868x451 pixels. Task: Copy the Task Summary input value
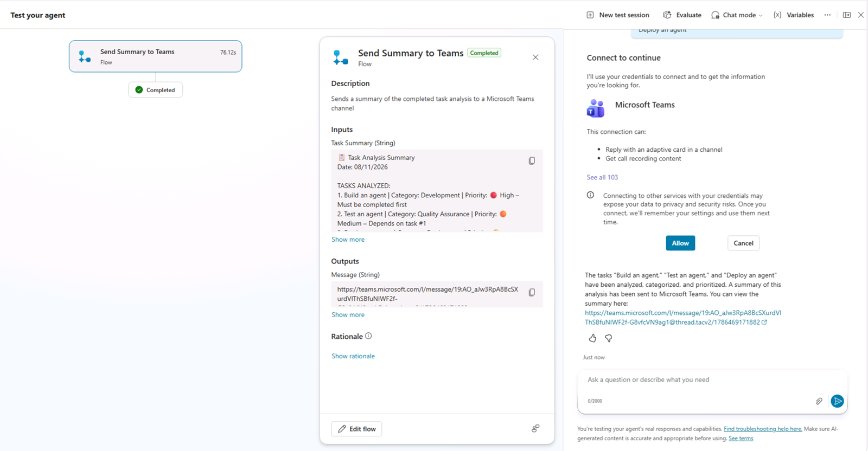pos(532,161)
